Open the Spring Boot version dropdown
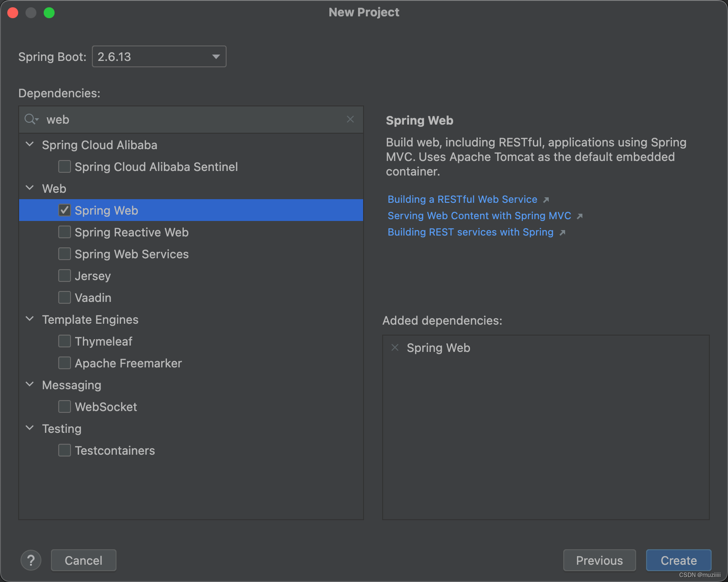 coord(216,56)
